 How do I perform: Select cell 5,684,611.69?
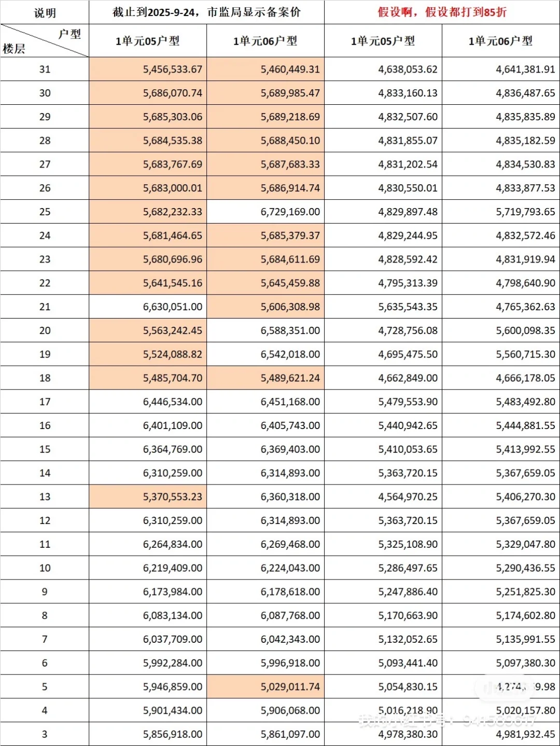click(x=265, y=259)
